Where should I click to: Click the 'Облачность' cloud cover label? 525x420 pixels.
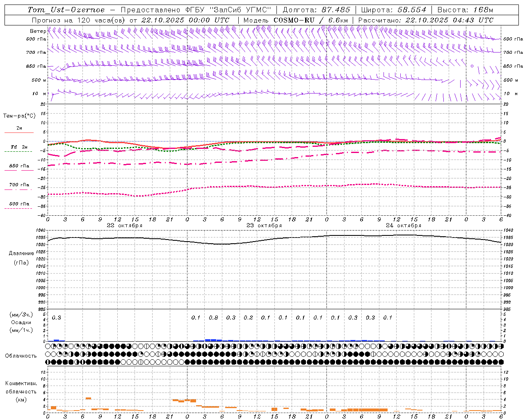click(21, 356)
